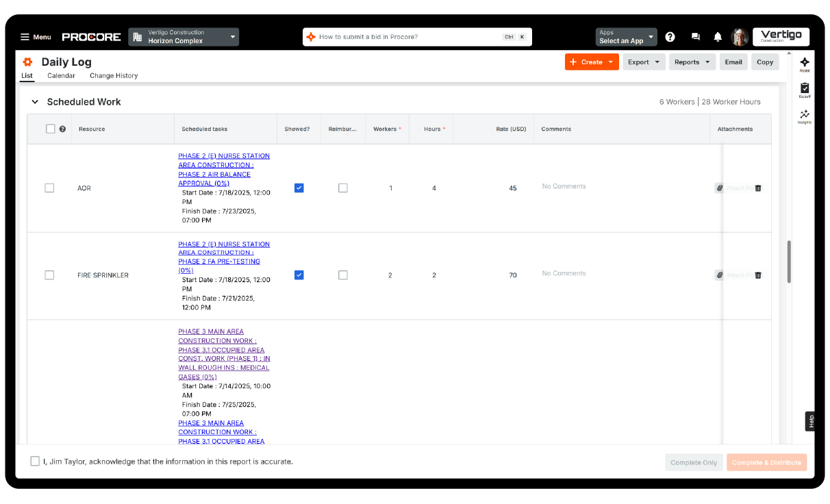Click the search field How to submit a bid
The height and width of the screenshot is (504, 830).
(417, 37)
